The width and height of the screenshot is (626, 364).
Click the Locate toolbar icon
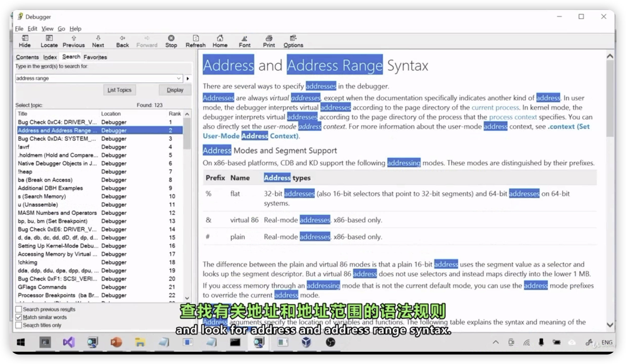tap(49, 41)
